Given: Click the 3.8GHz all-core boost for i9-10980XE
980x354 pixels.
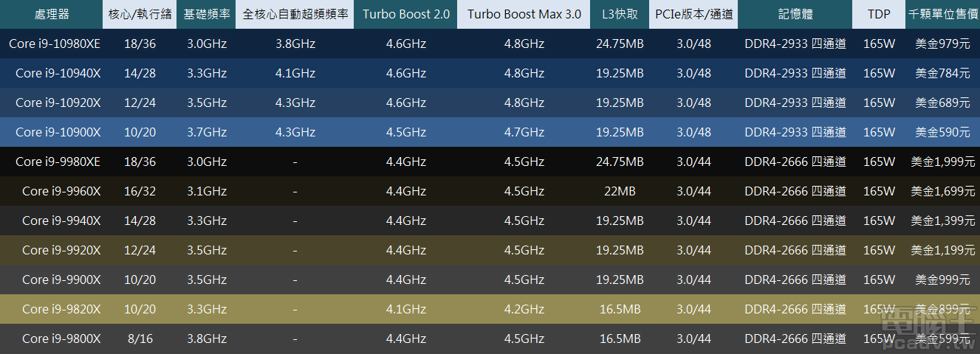Looking at the screenshot, I should click(x=295, y=44).
